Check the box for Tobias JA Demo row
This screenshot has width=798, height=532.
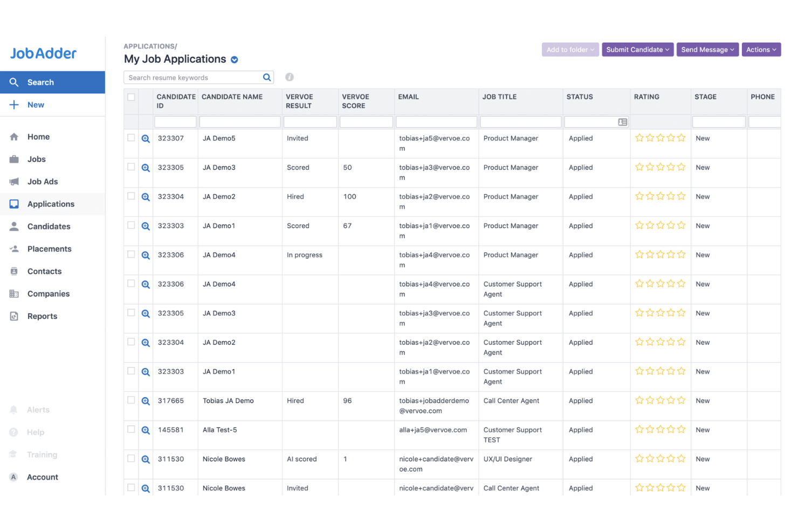point(131,400)
